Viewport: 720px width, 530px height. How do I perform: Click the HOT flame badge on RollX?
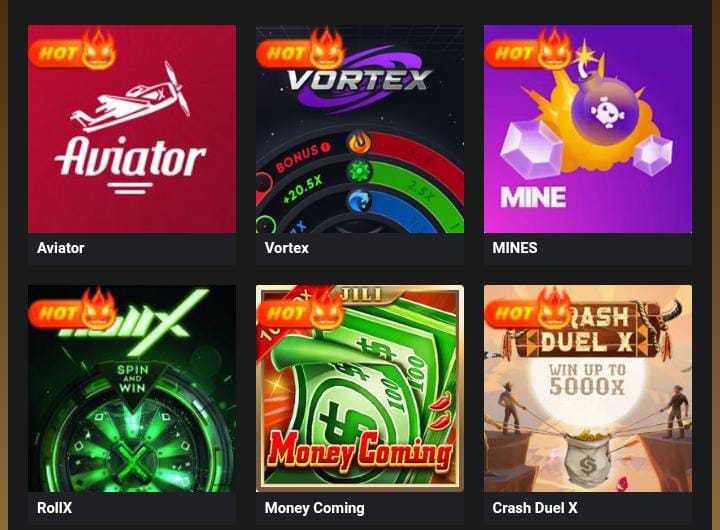(72, 309)
